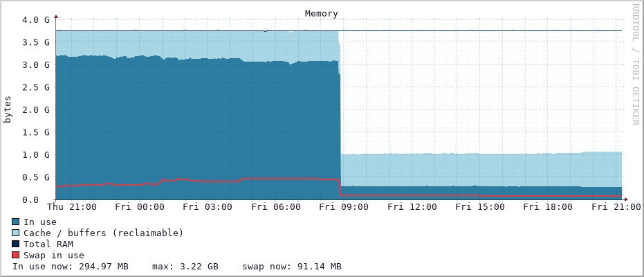This screenshot has height=277, width=644.
Task: Select the 'Total RAM' legend label
Action: [48, 244]
